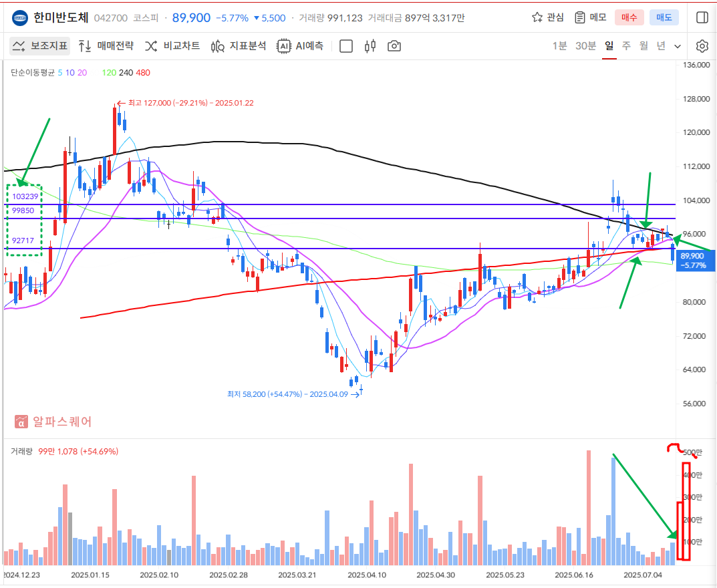
Task: Expand the timeframe dropdown chevron
Action: point(678,46)
